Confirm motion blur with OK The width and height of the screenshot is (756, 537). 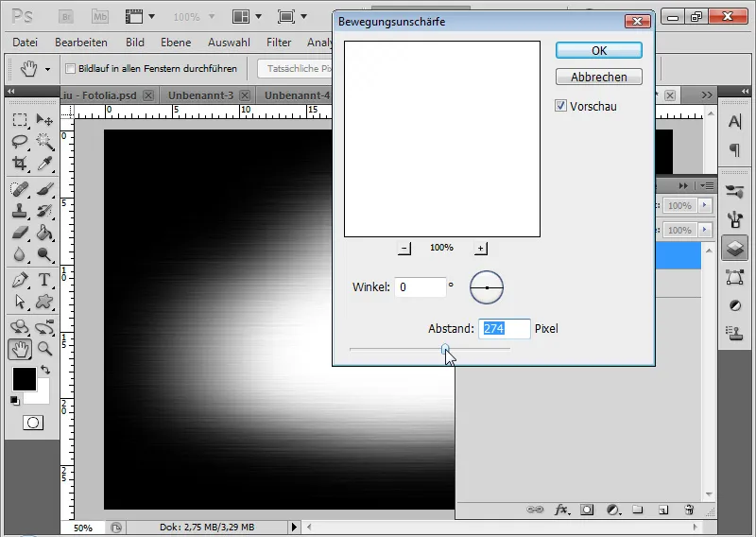coord(599,51)
